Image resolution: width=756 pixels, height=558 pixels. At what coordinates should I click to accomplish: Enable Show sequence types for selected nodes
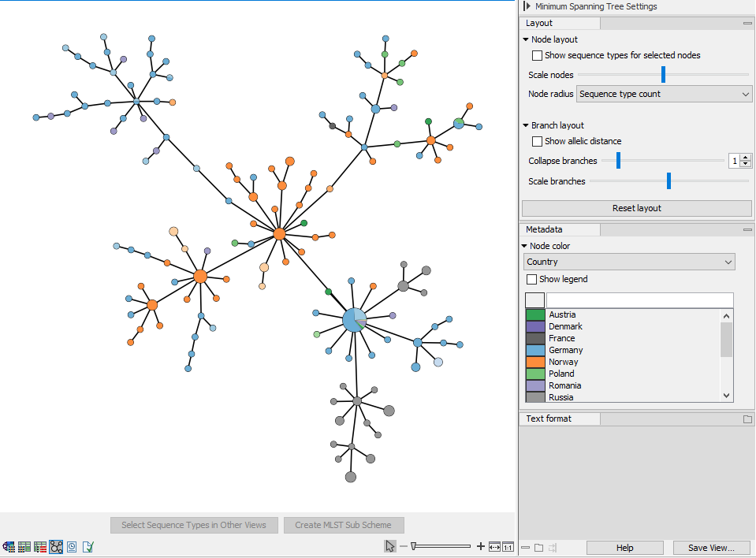(537, 56)
